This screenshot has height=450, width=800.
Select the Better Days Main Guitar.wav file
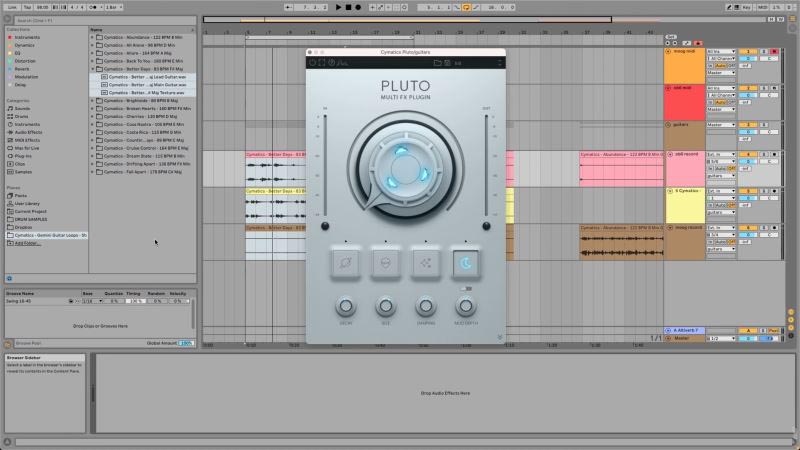(x=143, y=85)
